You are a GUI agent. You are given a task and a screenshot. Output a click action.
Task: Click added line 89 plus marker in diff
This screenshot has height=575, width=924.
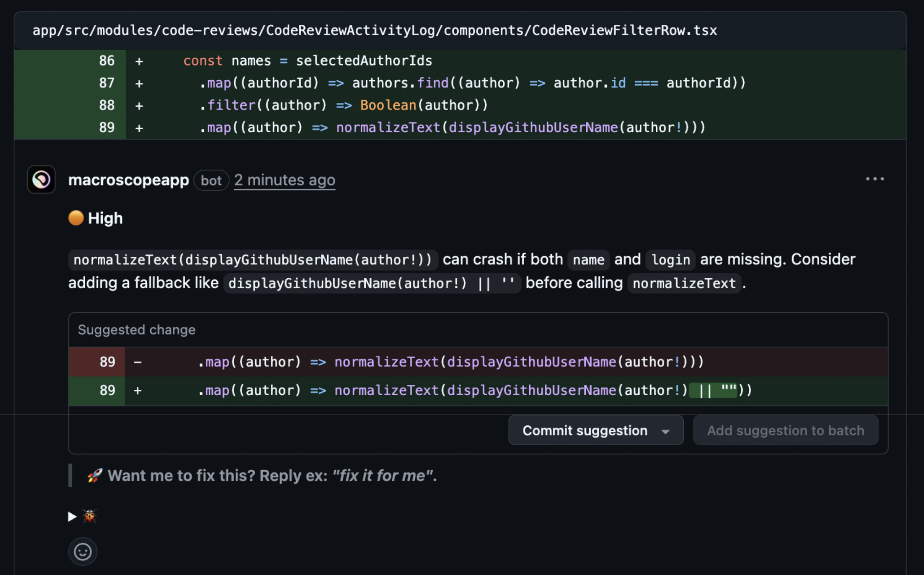(139, 128)
